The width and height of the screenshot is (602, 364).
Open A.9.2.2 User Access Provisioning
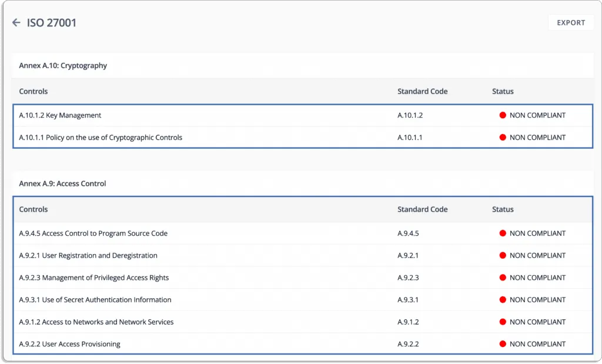click(x=70, y=344)
